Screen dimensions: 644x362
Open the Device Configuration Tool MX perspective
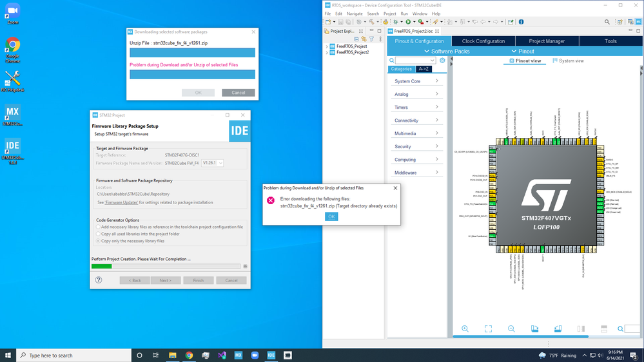coord(639,22)
